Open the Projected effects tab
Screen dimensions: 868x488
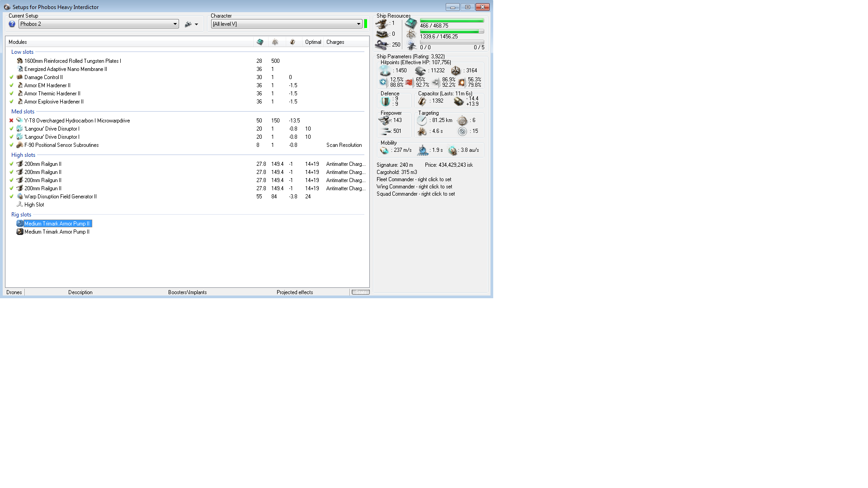(x=295, y=292)
